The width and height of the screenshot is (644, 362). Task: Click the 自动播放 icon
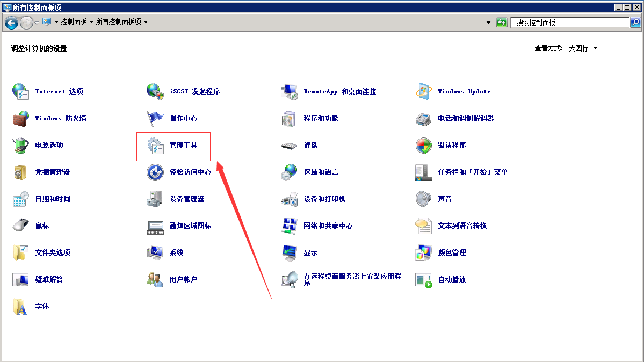423,279
